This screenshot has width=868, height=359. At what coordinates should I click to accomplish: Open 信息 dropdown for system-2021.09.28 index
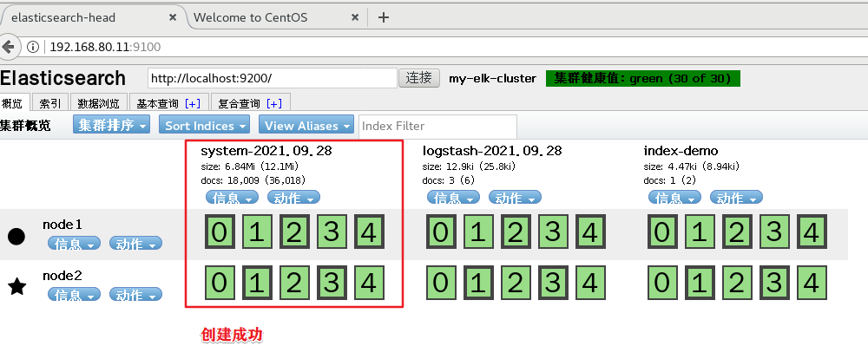coord(232,198)
